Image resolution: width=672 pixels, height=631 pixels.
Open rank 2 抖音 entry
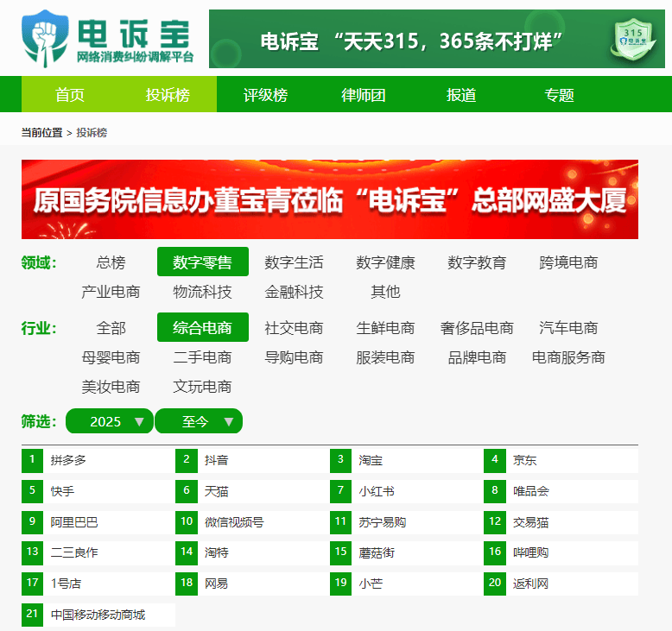click(252, 460)
